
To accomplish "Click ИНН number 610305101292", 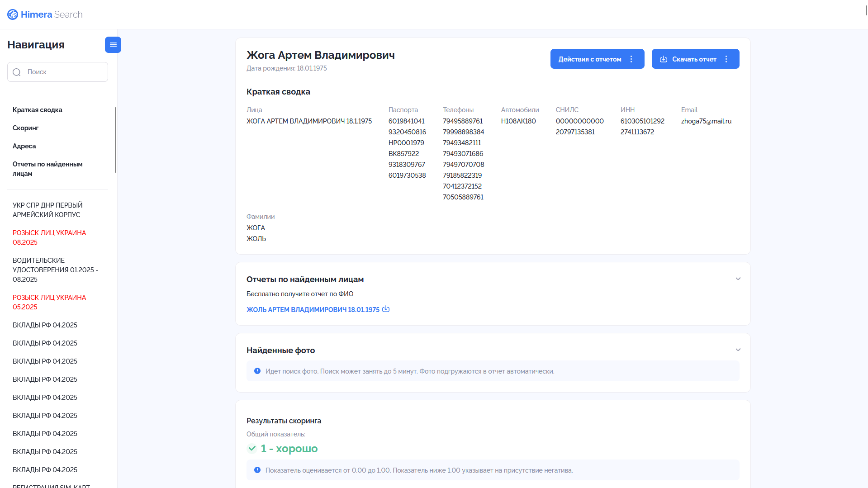I will pyautogui.click(x=642, y=121).
